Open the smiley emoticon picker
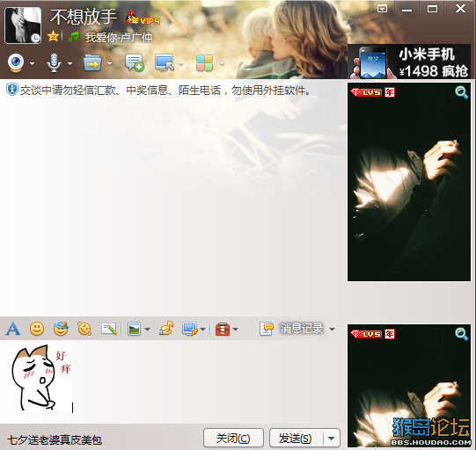 click(x=37, y=329)
